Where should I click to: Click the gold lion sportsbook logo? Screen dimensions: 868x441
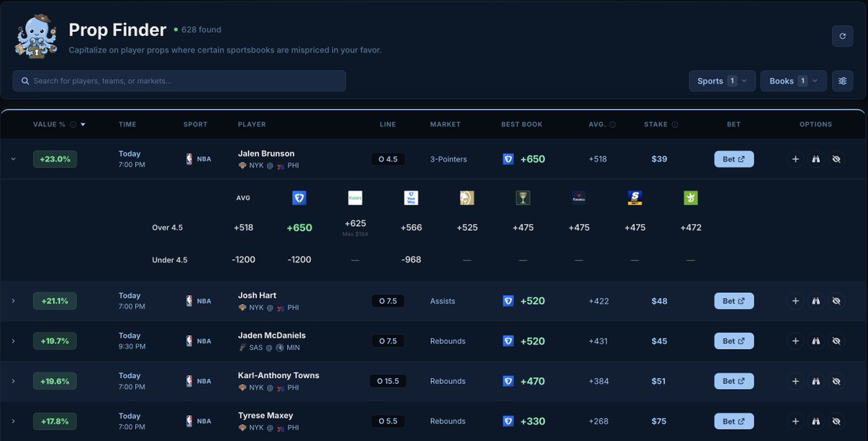pyautogui.click(x=467, y=197)
